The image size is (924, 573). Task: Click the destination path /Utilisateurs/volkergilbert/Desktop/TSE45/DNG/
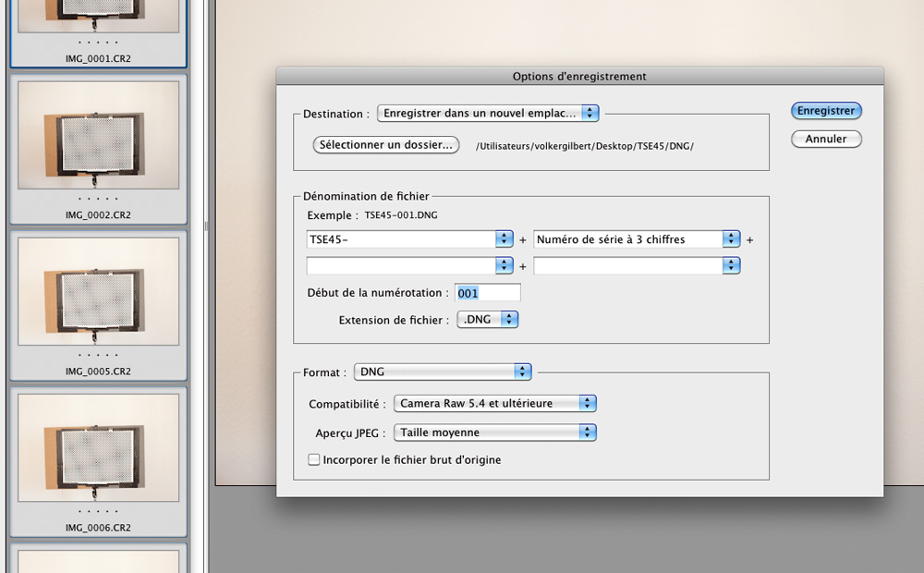pyautogui.click(x=585, y=146)
